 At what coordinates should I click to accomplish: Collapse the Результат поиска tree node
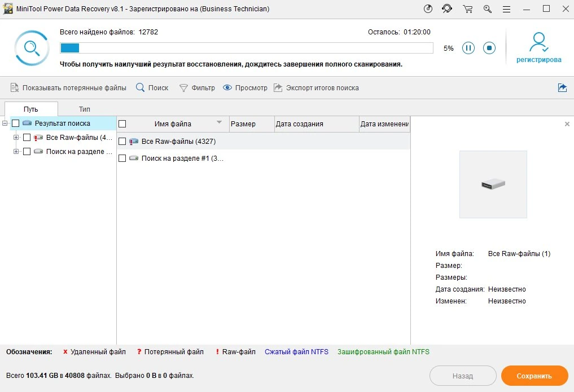[5, 123]
